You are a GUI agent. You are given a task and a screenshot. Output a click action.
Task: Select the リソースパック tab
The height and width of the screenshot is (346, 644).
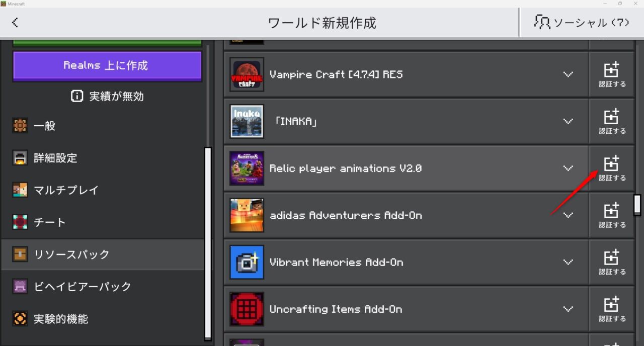pos(103,254)
